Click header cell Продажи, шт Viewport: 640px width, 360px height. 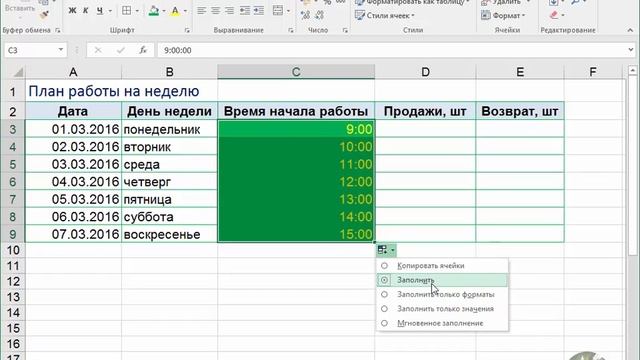click(425, 111)
